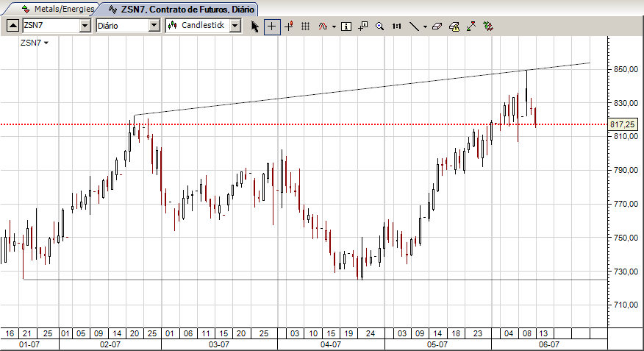Select the data window crosshair icon
Viewport: 644px width, 351px height.
363,26
